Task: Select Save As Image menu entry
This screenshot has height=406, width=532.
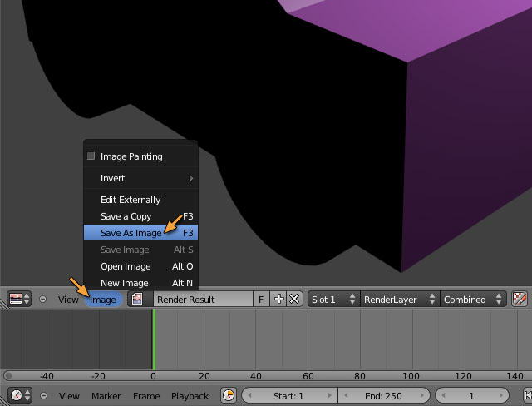Action: [133, 233]
